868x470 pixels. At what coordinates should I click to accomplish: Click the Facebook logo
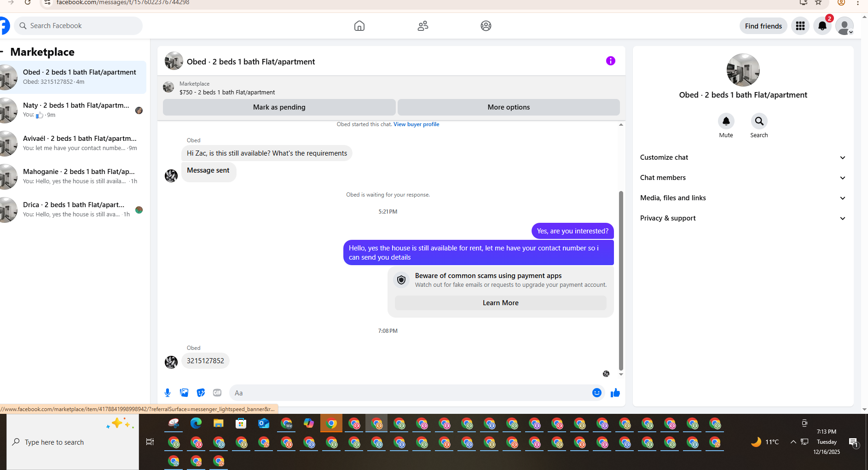pyautogui.click(x=4, y=26)
